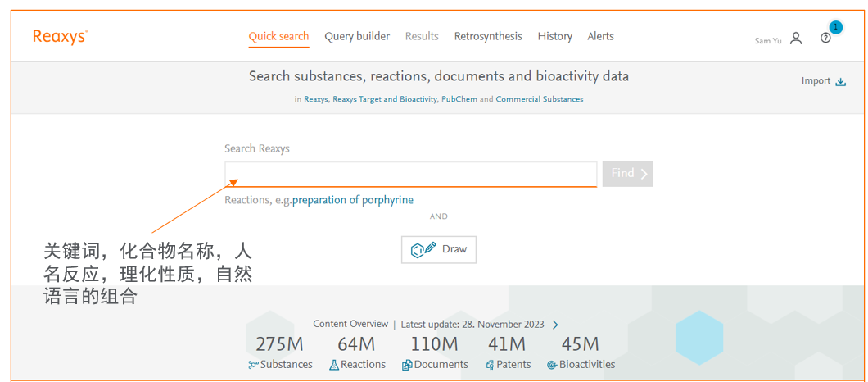Viewport: 868px width, 382px height.
Task: Open the History tab
Action: click(x=554, y=37)
